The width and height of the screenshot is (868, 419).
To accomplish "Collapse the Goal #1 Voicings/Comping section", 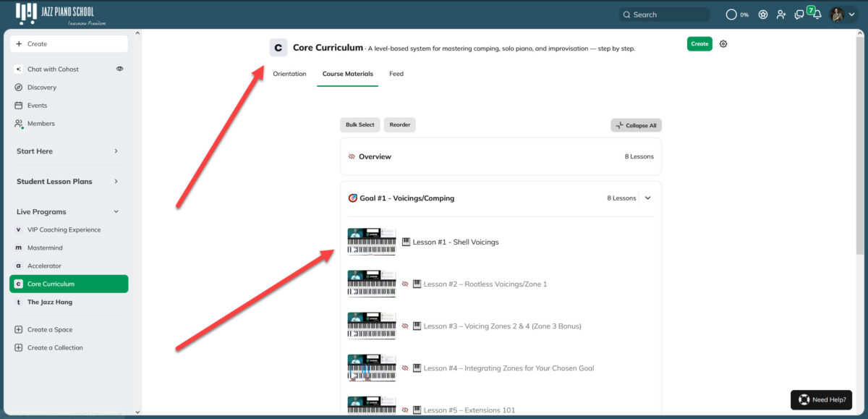I will pos(648,198).
